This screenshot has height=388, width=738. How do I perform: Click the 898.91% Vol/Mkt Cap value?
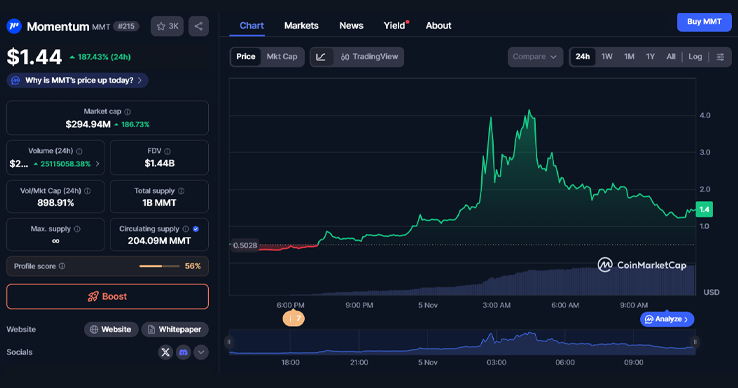56,203
